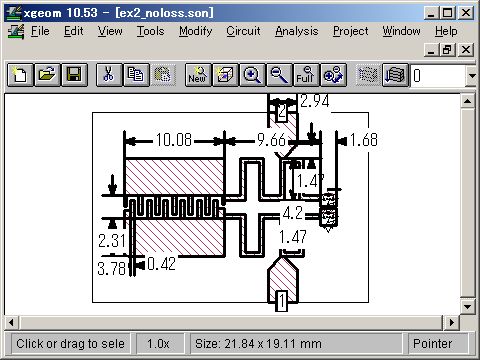Click the zoom in/out combo icon
Viewport: 480px width, 360px height.
pyautogui.click(x=333, y=75)
